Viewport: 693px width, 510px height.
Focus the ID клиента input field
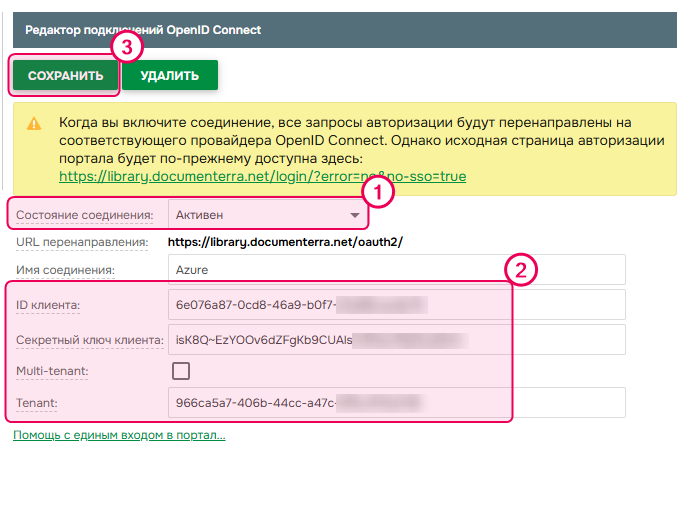[397, 304]
